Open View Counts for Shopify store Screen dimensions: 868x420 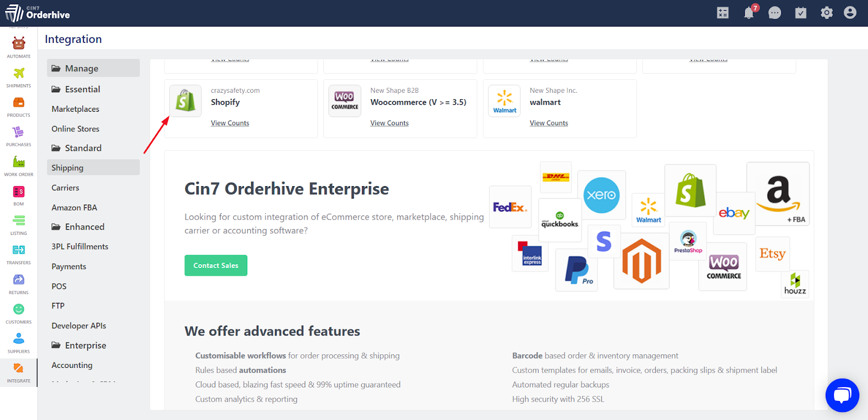(230, 123)
